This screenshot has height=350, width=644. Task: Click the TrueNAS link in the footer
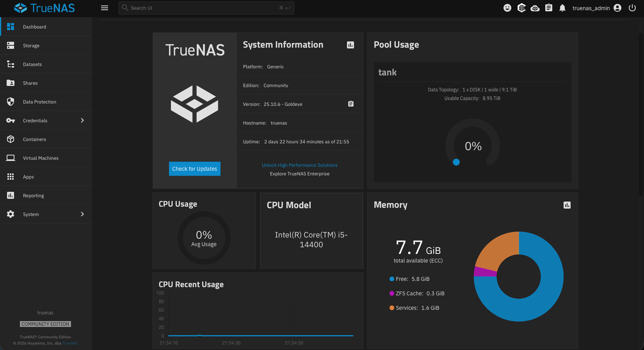[70, 343]
